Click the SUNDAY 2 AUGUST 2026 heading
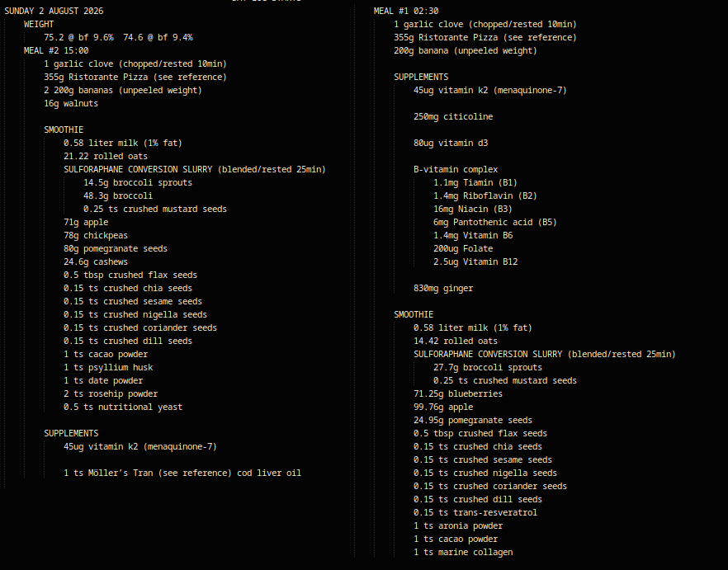This screenshot has width=728, height=570. click(54, 11)
